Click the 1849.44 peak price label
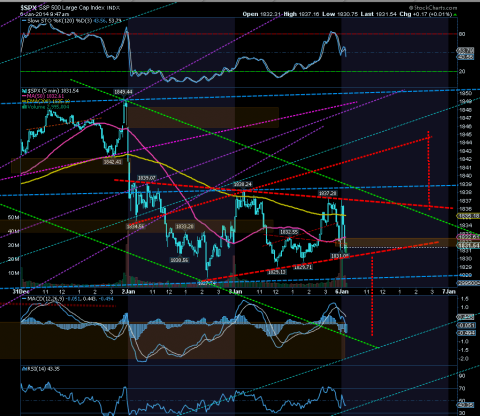Viewport: 480px width, 416px height. point(123,92)
